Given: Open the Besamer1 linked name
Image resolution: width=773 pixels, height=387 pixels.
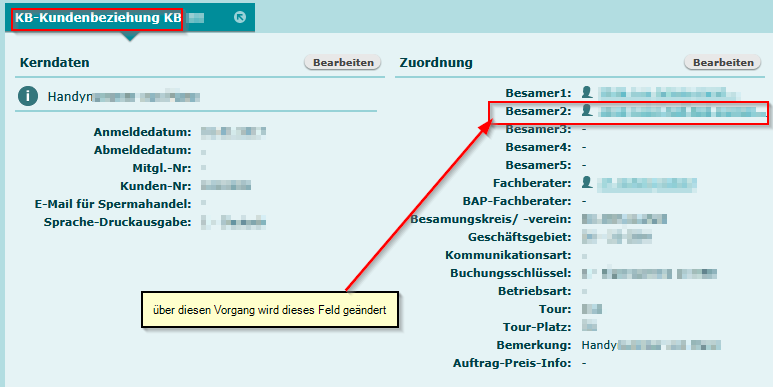Looking at the screenshot, I should (669, 93).
